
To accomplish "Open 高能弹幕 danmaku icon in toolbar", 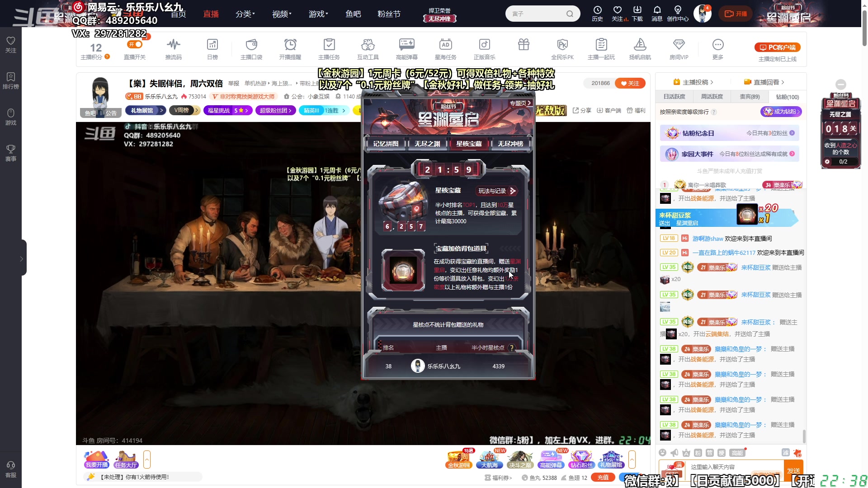I will click(x=406, y=49).
